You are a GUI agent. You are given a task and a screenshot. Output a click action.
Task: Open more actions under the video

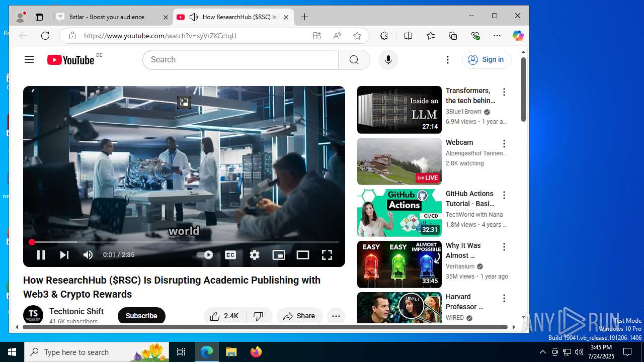(x=336, y=316)
